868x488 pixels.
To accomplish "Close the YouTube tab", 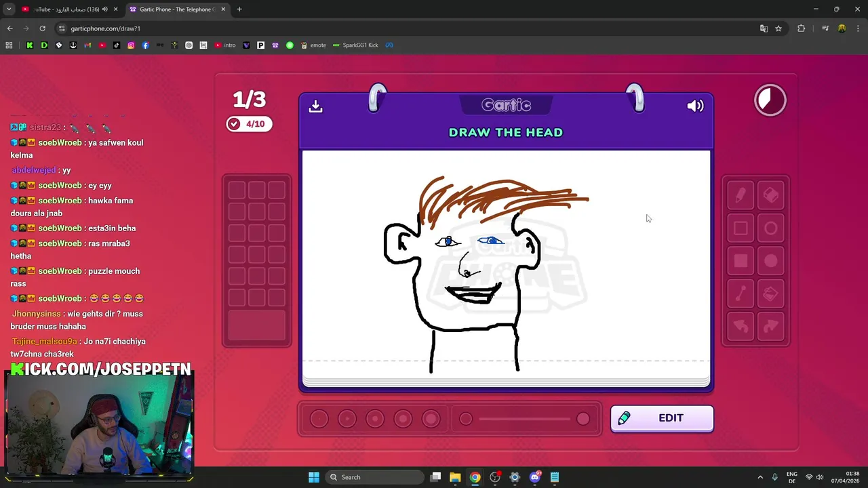I will click(115, 9).
